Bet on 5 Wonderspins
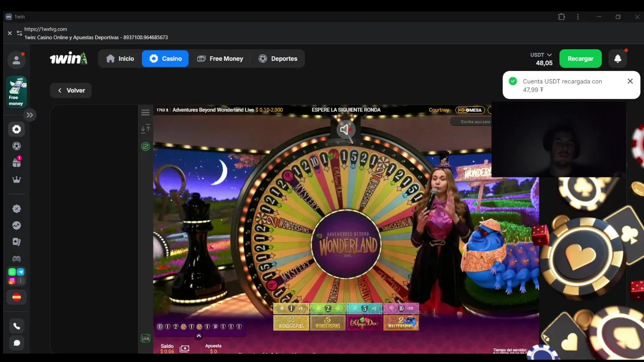Image resolution: width=644 pixels, height=362 pixels. click(328, 322)
